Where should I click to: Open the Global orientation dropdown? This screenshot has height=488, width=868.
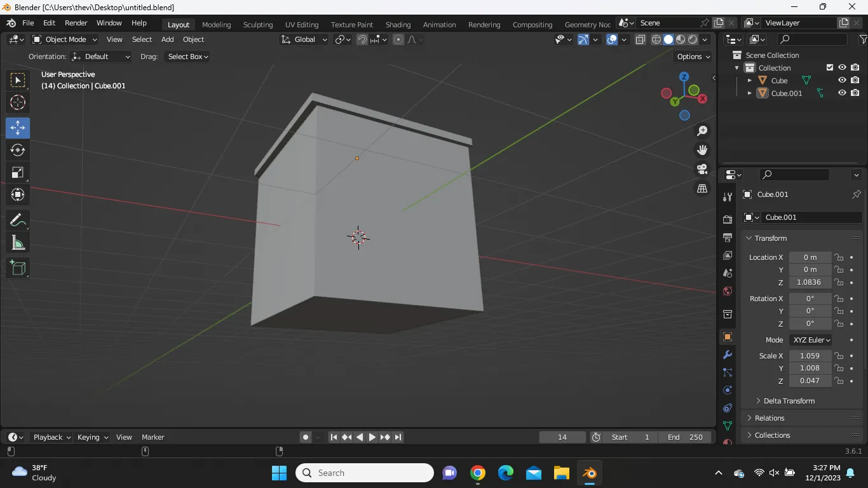point(304,39)
